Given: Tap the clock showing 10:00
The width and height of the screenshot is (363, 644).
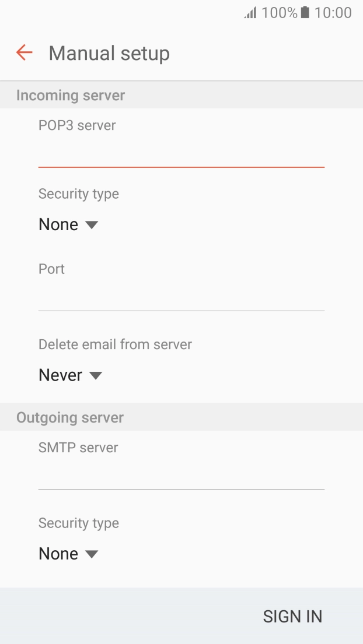Looking at the screenshot, I should point(333,13).
